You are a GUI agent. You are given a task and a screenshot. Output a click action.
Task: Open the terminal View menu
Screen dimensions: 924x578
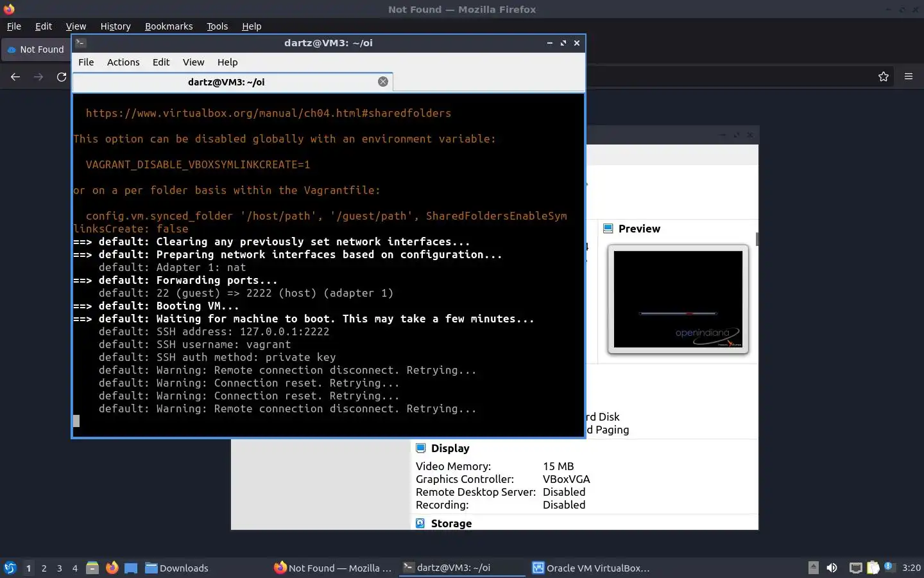coord(193,62)
